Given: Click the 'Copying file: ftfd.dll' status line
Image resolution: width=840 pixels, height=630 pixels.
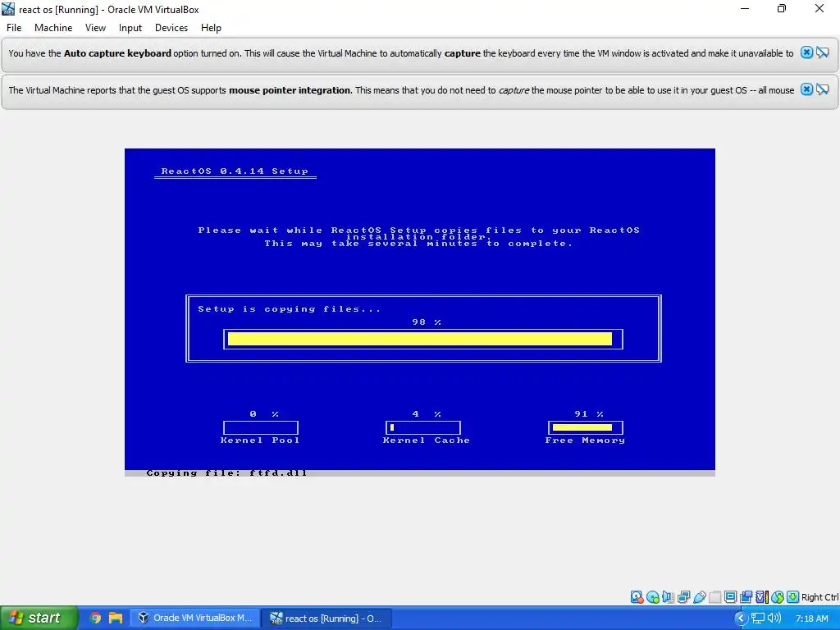Looking at the screenshot, I should point(226,473).
